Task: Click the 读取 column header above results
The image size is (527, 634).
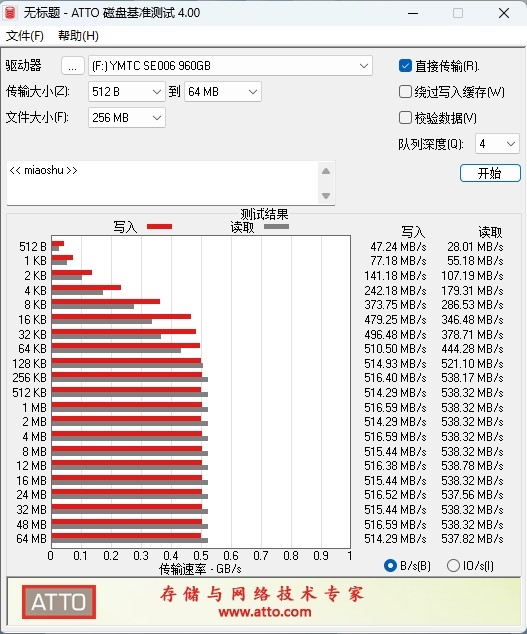Action: [x=490, y=232]
